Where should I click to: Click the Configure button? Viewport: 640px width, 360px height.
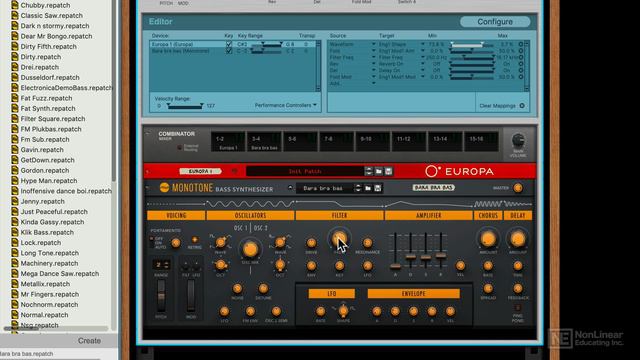click(x=495, y=22)
